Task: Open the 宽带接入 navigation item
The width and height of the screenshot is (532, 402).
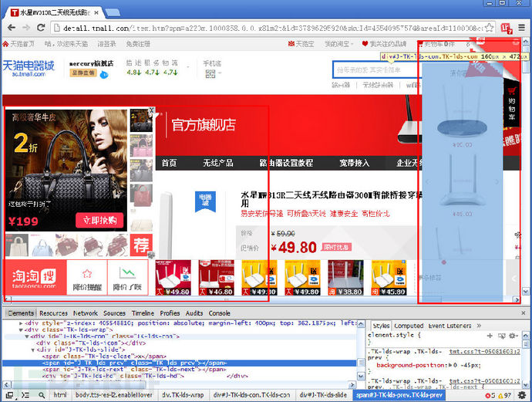Action: (354, 163)
